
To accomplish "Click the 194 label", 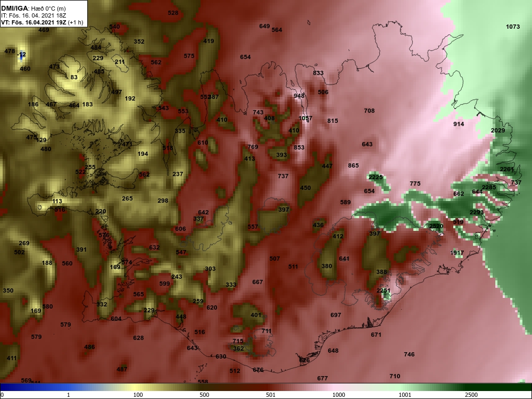I will (143, 154).
